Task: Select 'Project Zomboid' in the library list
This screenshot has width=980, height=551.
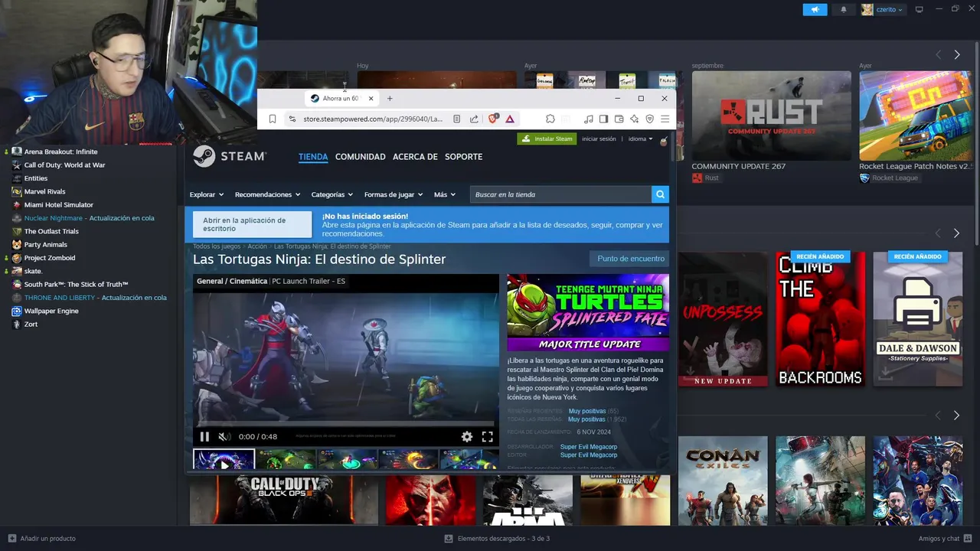Action: point(50,258)
